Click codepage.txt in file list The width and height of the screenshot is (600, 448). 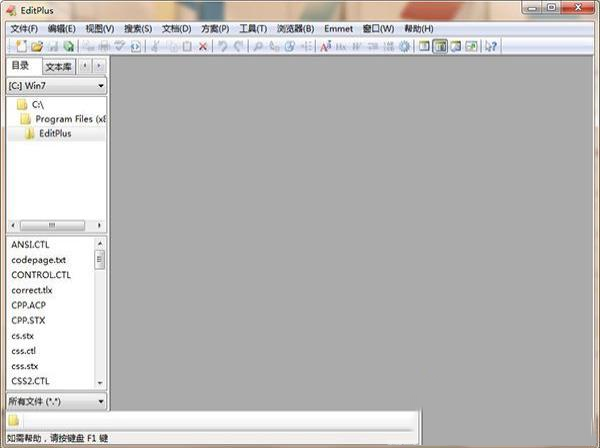[39, 260]
